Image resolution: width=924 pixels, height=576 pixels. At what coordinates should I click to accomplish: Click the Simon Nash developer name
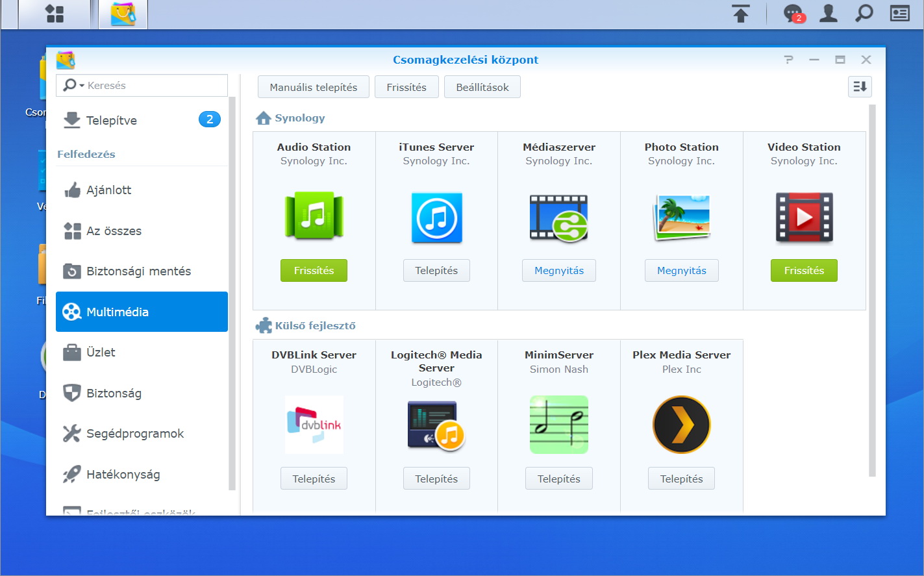point(558,369)
